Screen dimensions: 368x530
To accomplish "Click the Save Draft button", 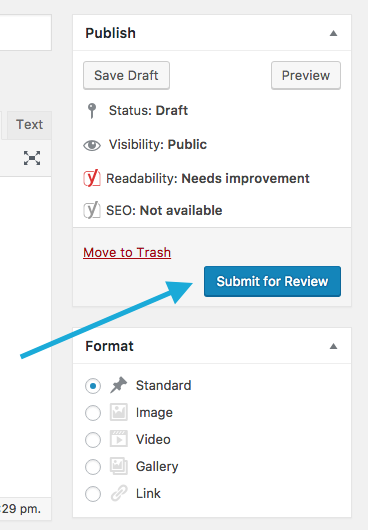I will [126, 75].
